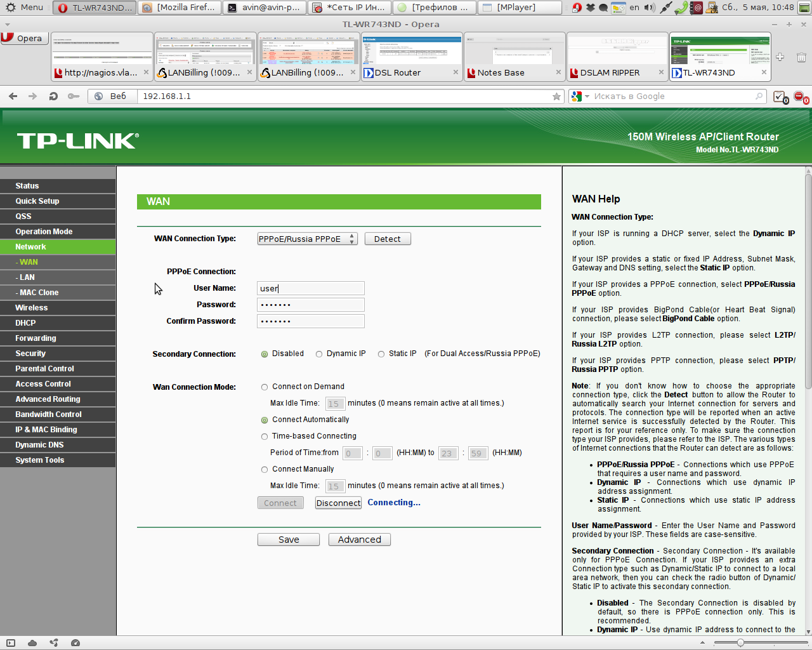The image size is (812, 650).
Task: Open checklist extension icon in toolbar
Action: pyautogui.click(x=780, y=97)
